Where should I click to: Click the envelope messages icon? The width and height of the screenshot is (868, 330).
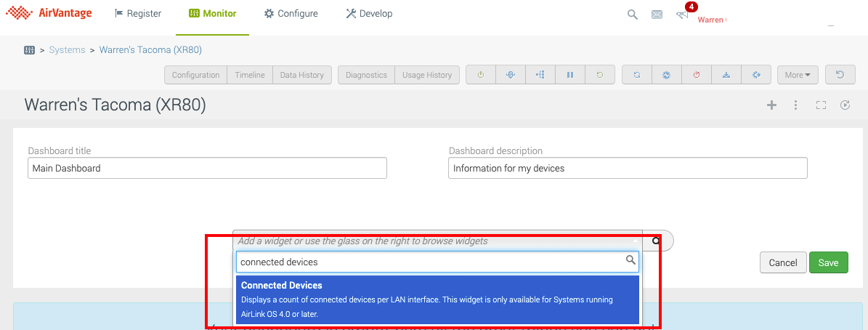(x=657, y=15)
